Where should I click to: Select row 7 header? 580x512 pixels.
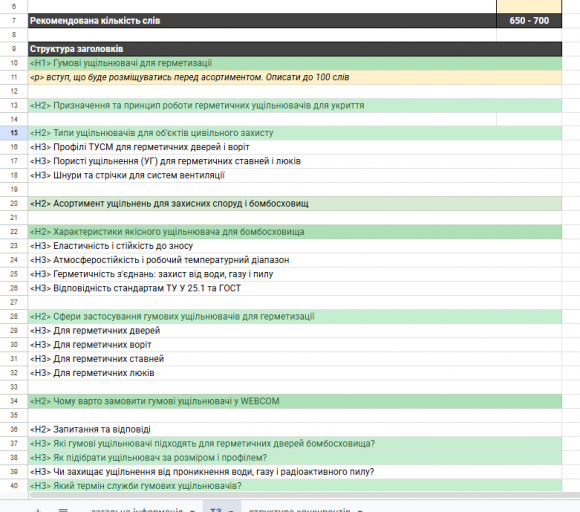point(14,21)
